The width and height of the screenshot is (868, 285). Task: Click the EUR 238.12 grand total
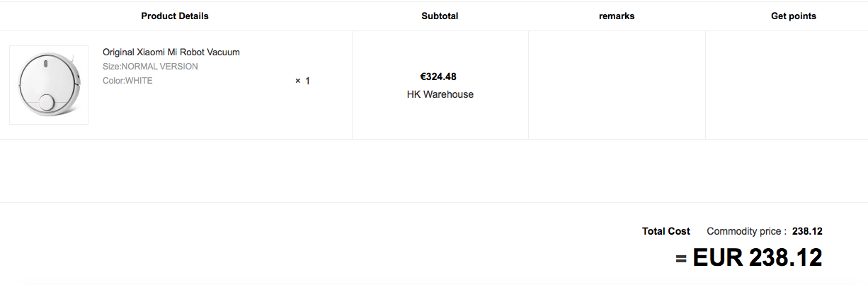(x=758, y=257)
